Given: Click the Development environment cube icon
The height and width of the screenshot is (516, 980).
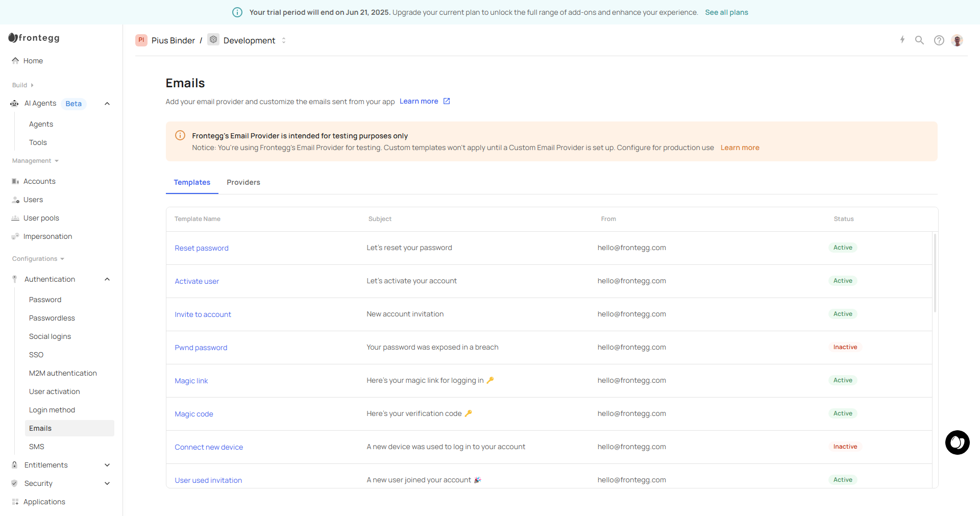Looking at the screenshot, I should 213,40.
